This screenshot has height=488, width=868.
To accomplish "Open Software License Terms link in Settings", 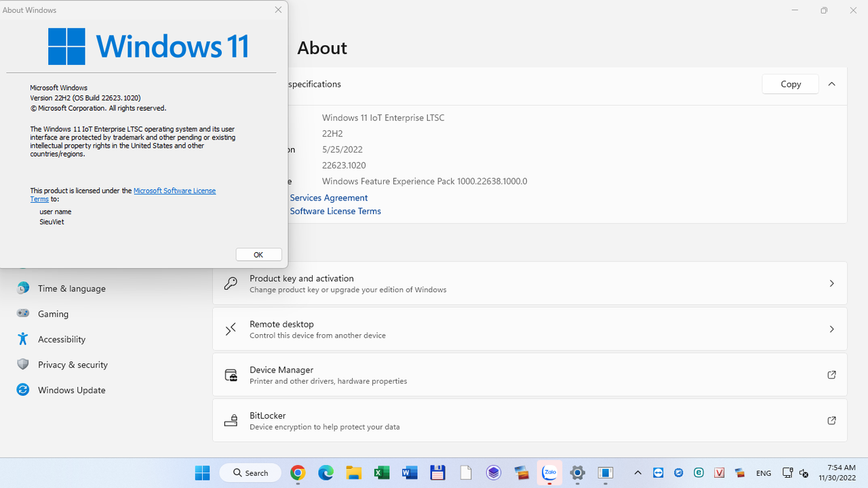I will click(335, 211).
